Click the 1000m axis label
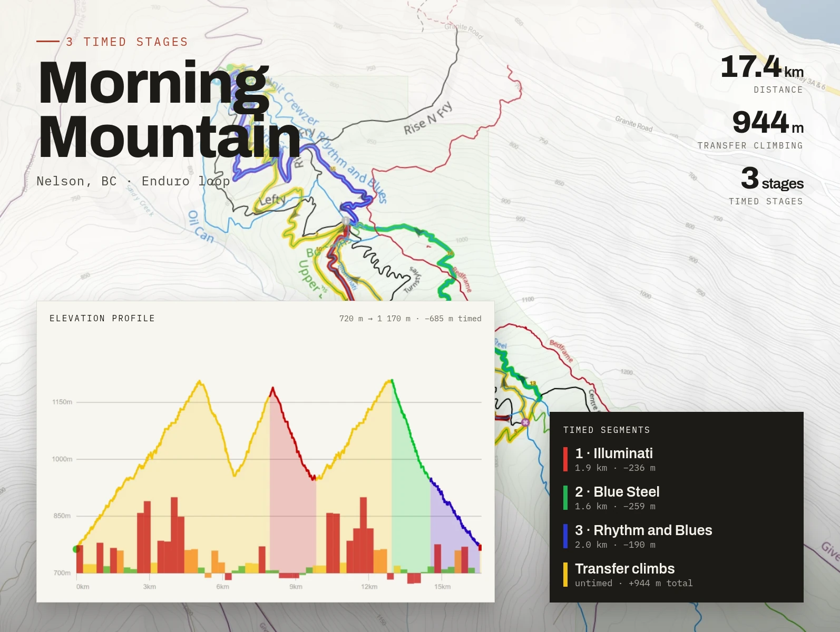This screenshot has height=632, width=840. [62, 459]
